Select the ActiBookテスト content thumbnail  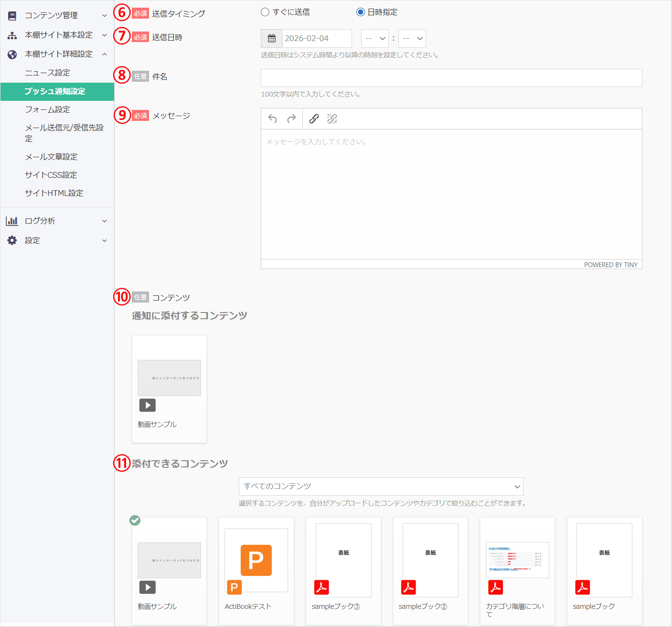pos(256,560)
